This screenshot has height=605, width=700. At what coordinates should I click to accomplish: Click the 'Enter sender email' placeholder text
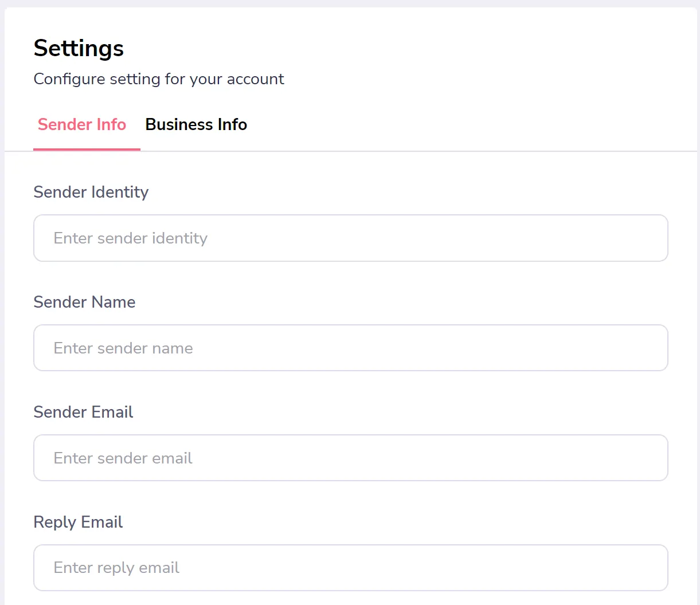tap(123, 458)
